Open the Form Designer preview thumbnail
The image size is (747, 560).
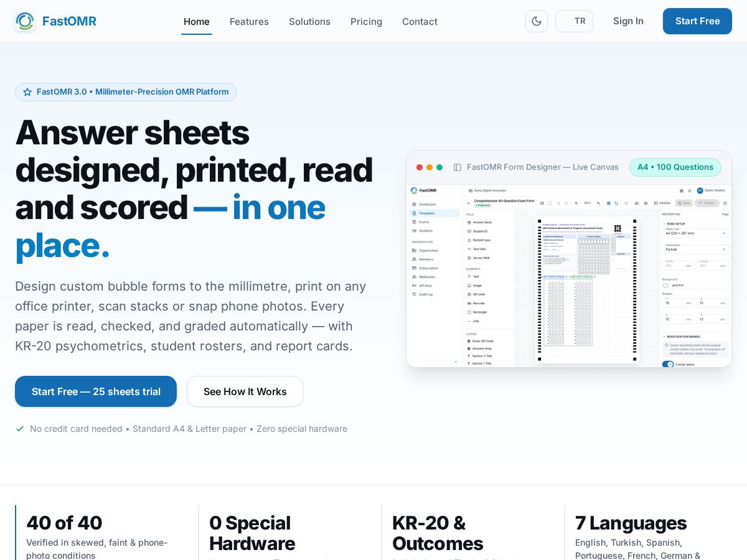point(569,276)
